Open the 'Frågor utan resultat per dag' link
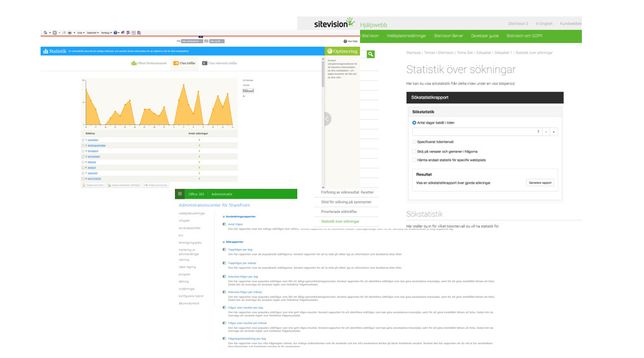Image resolution: width=644 pixels, height=358 pixels. pyautogui.click(x=245, y=308)
